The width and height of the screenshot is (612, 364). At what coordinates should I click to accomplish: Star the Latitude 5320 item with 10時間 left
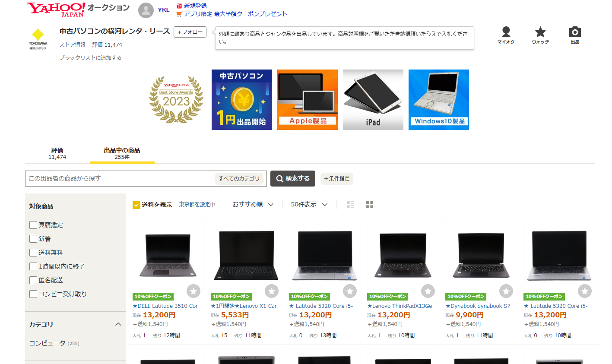point(585,291)
